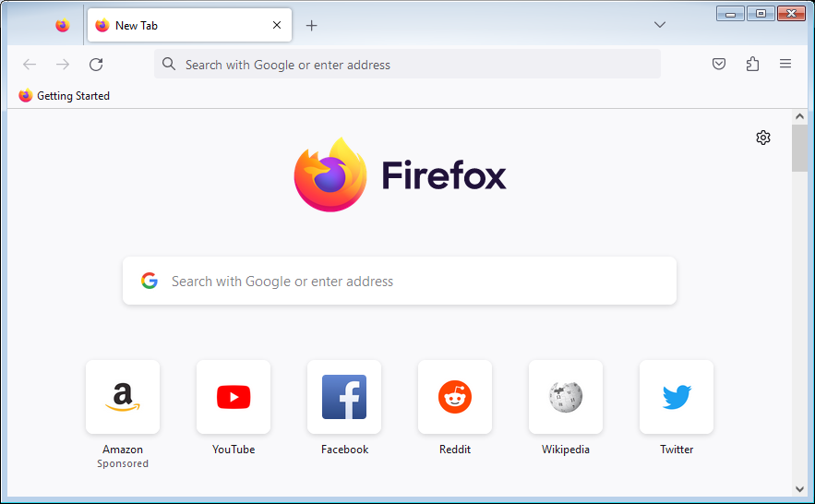Open the Save to Pocket icon
Screen dimensions: 815x504
pos(719,65)
